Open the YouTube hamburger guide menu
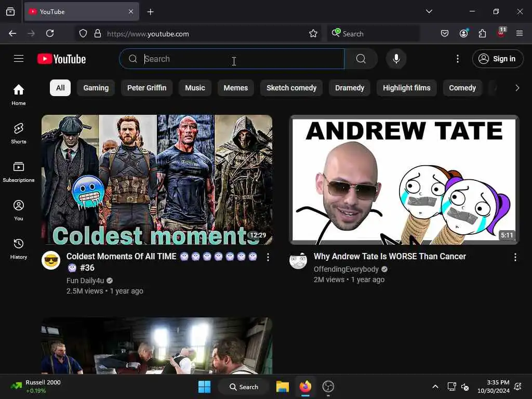532x399 pixels. [19, 59]
